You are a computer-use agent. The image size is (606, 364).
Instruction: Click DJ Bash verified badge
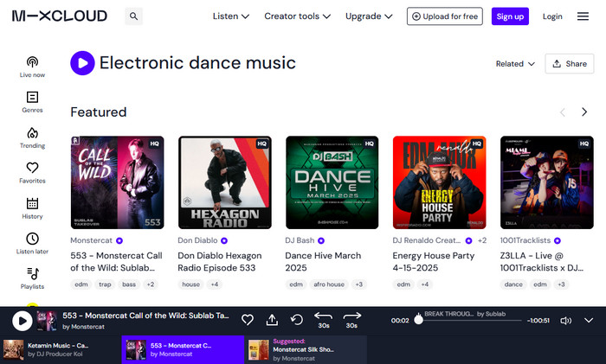coord(321,240)
